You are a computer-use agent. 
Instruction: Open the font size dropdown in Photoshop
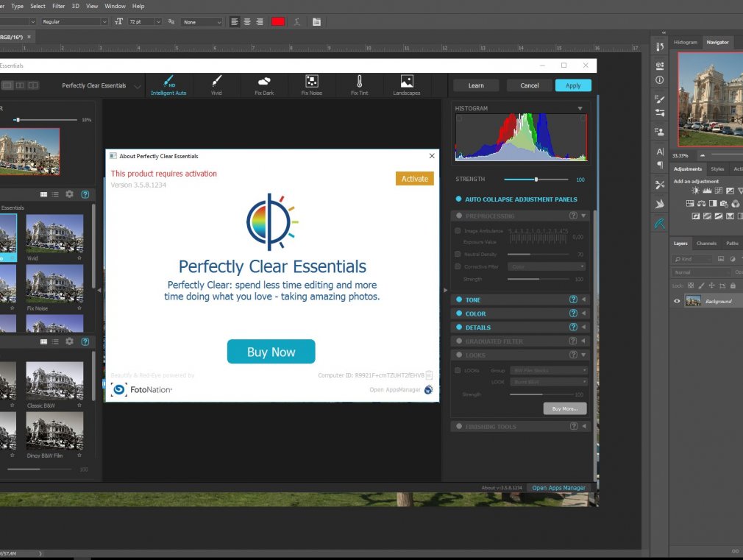[x=158, y=22]
